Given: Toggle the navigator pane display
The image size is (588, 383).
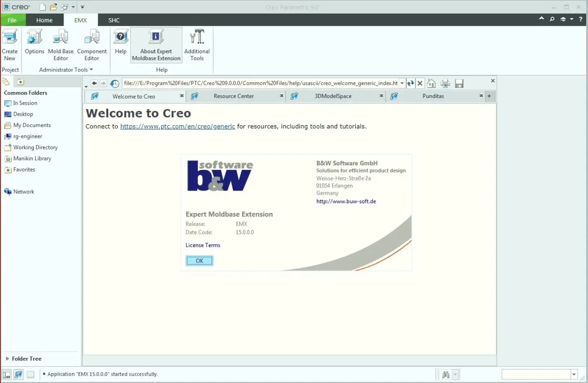Looking at the screenshot, I should (x=7, y=374).
